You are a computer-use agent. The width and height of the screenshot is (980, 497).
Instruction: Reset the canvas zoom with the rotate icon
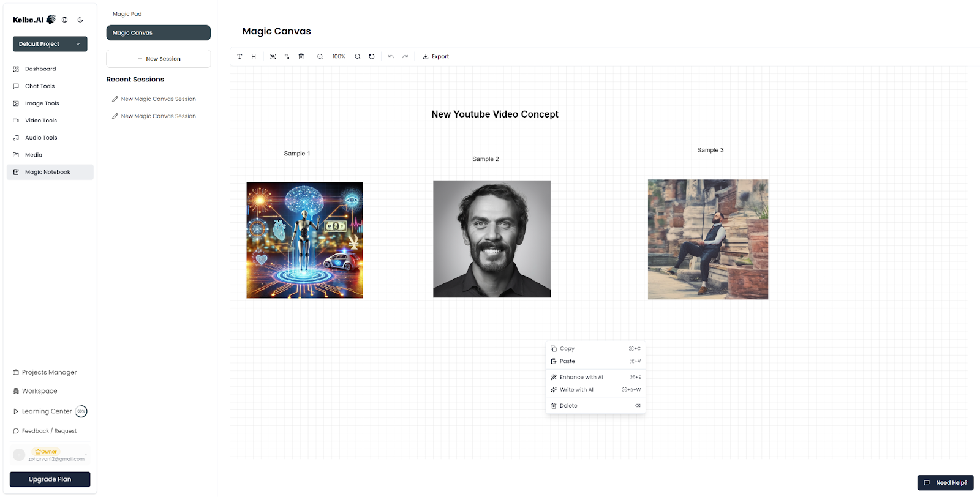coord(372,56)
